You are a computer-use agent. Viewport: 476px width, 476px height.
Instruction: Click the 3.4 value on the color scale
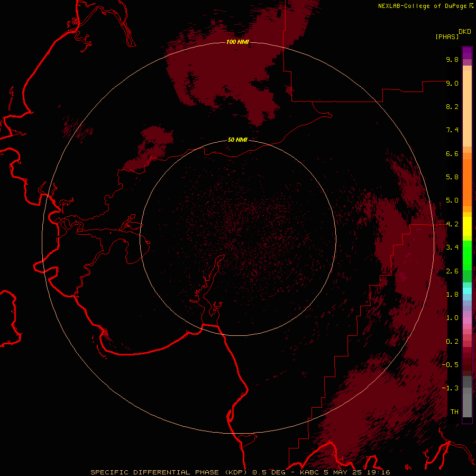452,248
